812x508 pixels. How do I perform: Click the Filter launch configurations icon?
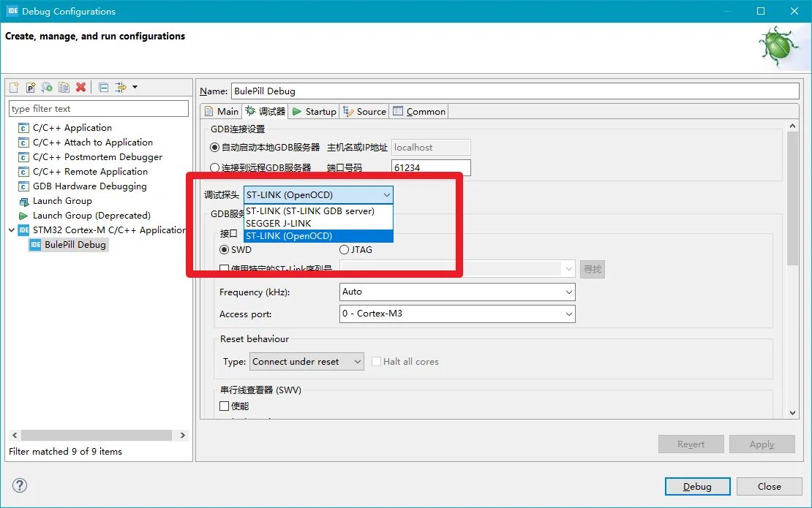click(121, 88)
